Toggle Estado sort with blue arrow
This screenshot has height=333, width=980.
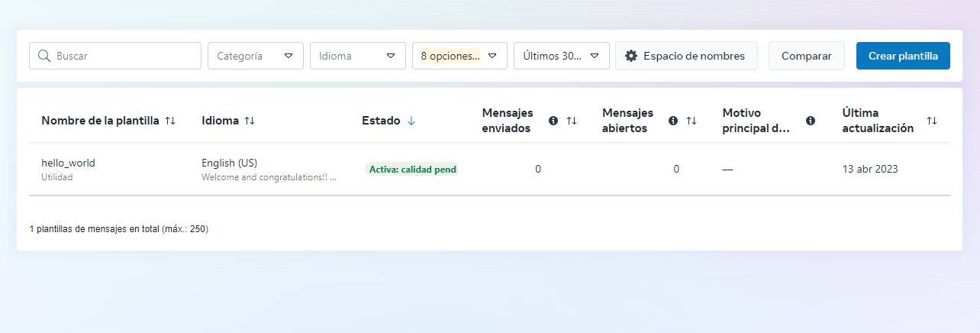point(411,121)
